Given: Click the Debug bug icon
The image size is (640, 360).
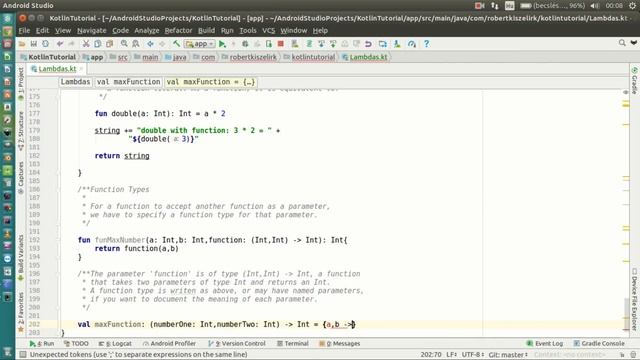Looking at the screenshot, I should 245,44.
